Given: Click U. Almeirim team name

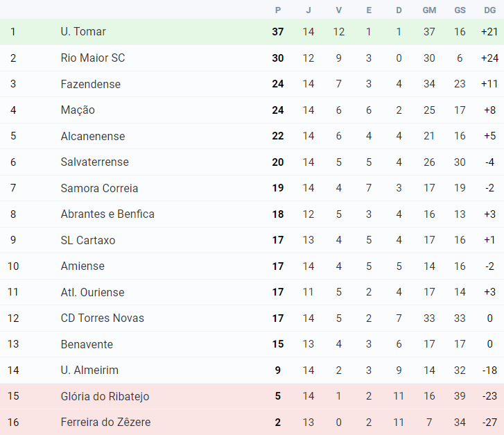Looking at the screenshot, I should [89, 370].
